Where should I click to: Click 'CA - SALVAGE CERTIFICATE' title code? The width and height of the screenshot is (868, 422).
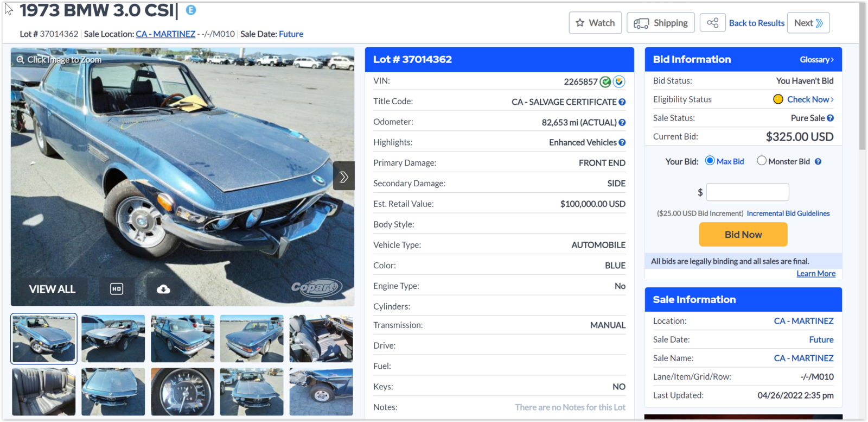point(564,102)
